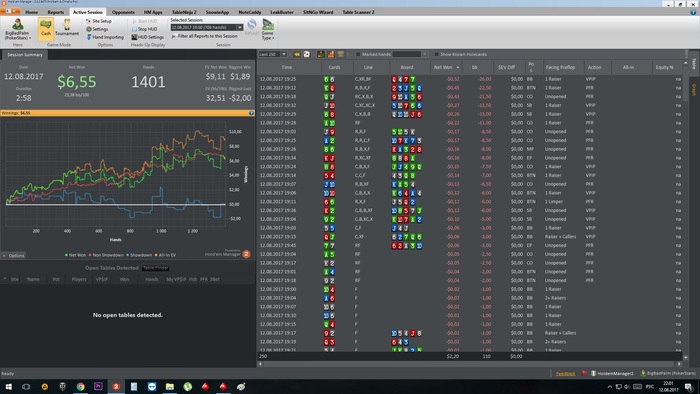Screen dimensions: 700x394
Task: Open HUD Settings
Action: (147, 37)
